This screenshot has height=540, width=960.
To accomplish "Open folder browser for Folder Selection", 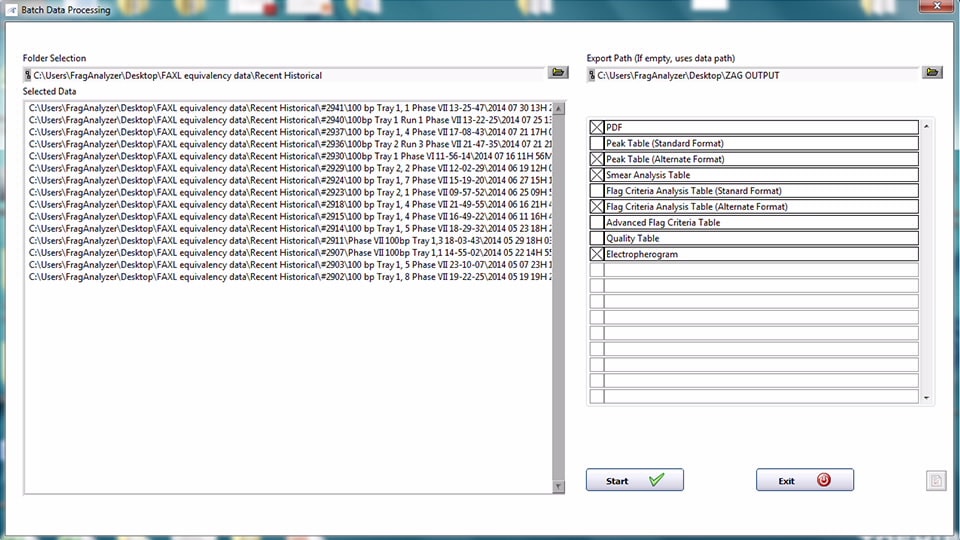I will coord(558,73).
